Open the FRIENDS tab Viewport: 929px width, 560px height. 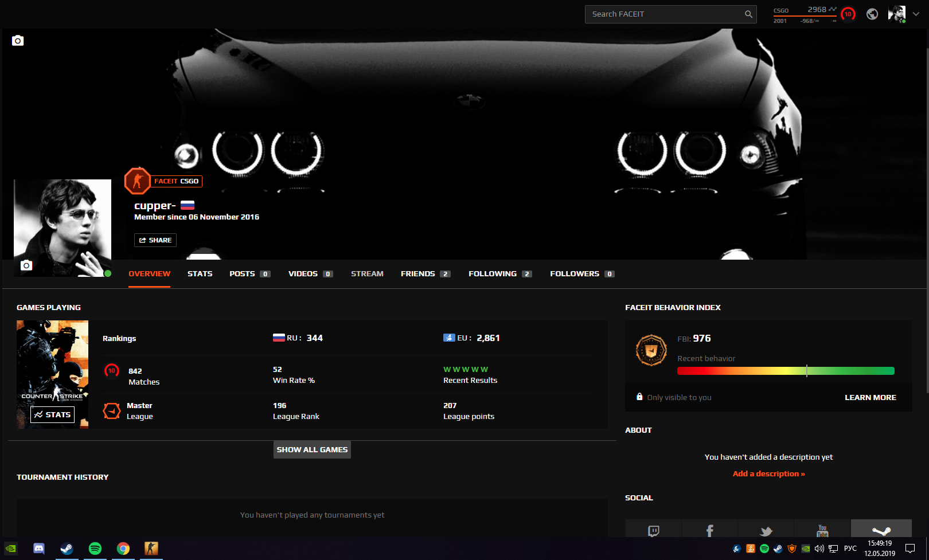[x=426, y=274]
